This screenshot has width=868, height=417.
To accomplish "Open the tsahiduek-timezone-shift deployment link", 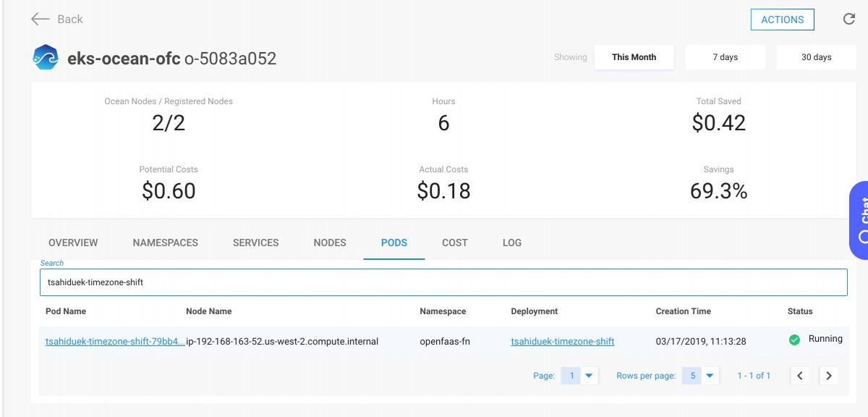I will point(562,342).
